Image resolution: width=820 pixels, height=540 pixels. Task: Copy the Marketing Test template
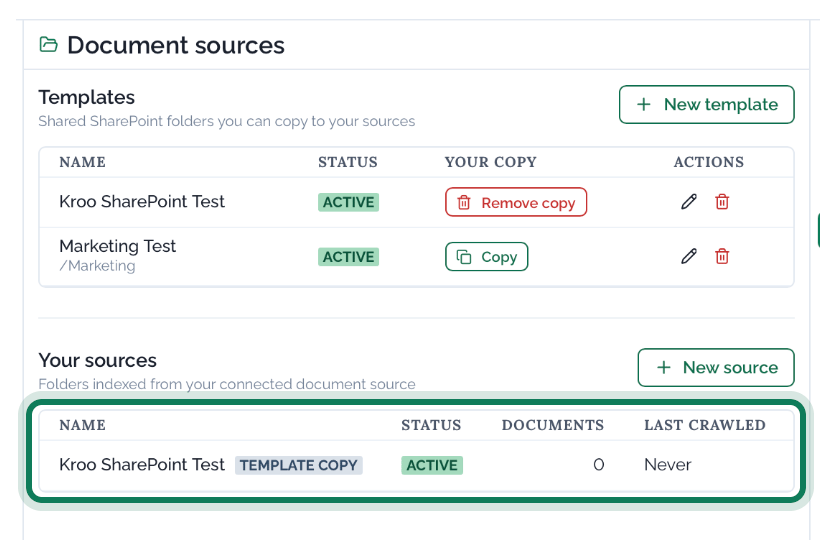pyautogui.click(x=486, y=257)
